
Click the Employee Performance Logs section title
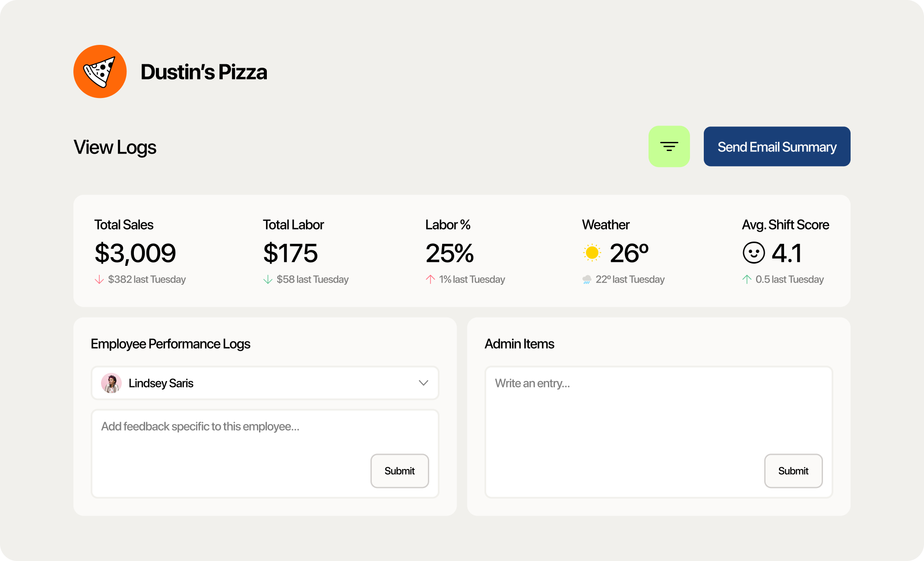pyautogui.click(x=170, y=344)
